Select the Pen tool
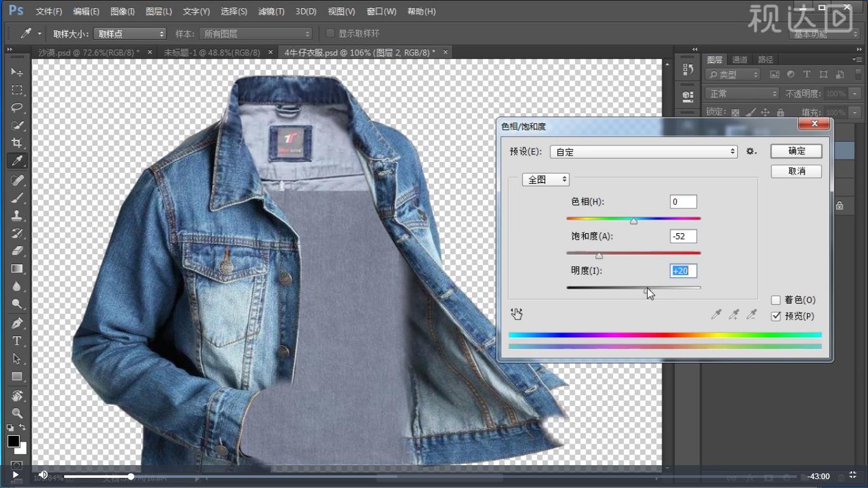 click(17, 323)
